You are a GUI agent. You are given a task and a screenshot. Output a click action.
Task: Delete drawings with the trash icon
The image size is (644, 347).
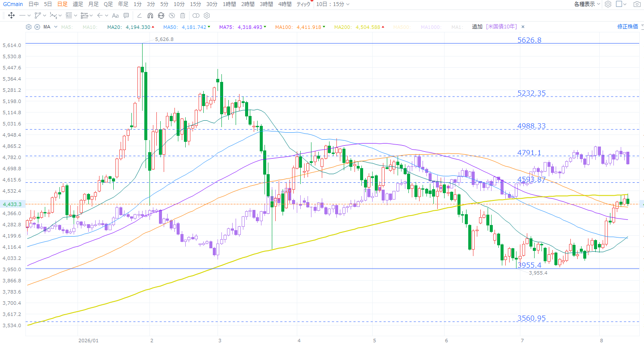tap(183, 16)
